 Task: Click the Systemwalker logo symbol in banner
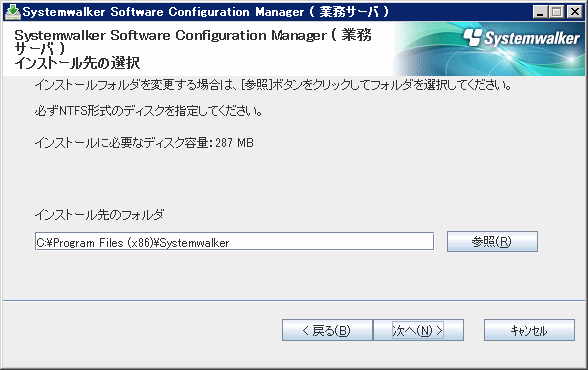pos(472,37)
